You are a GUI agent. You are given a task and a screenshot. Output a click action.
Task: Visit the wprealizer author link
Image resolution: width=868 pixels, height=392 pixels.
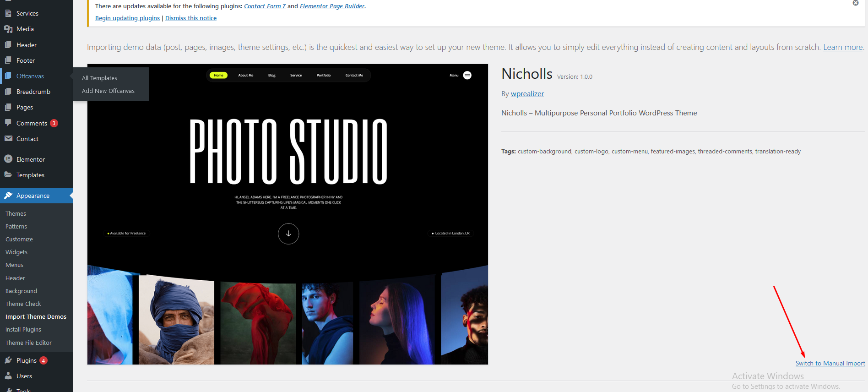pyautogui.click(x=527, y=94)
